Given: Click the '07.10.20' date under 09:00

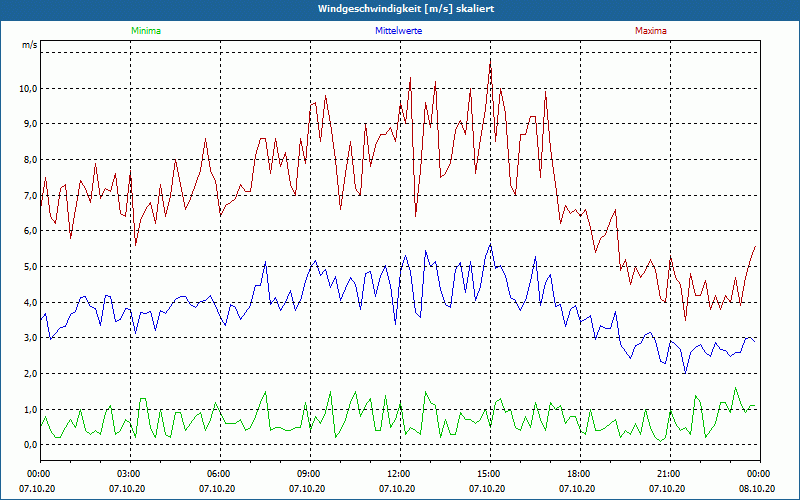Looking at the screenshot, I should tap(307, 489).
